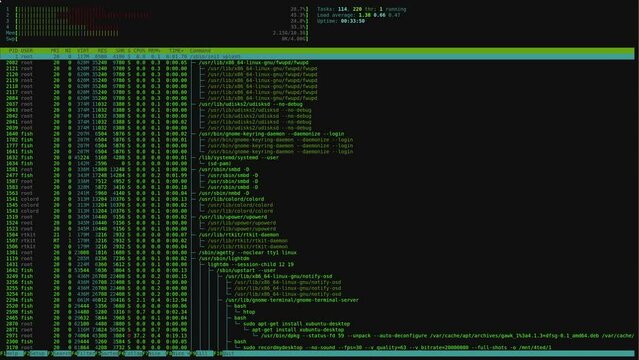Sort by the Command column header

(200, 51)
